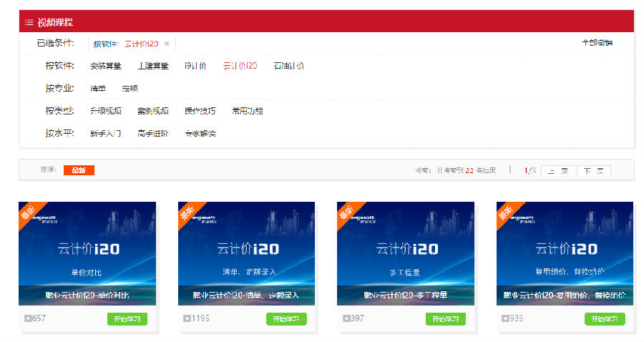Select the 案例视频 type filter
Screen dimensions: 644x342
coord(153,111)
